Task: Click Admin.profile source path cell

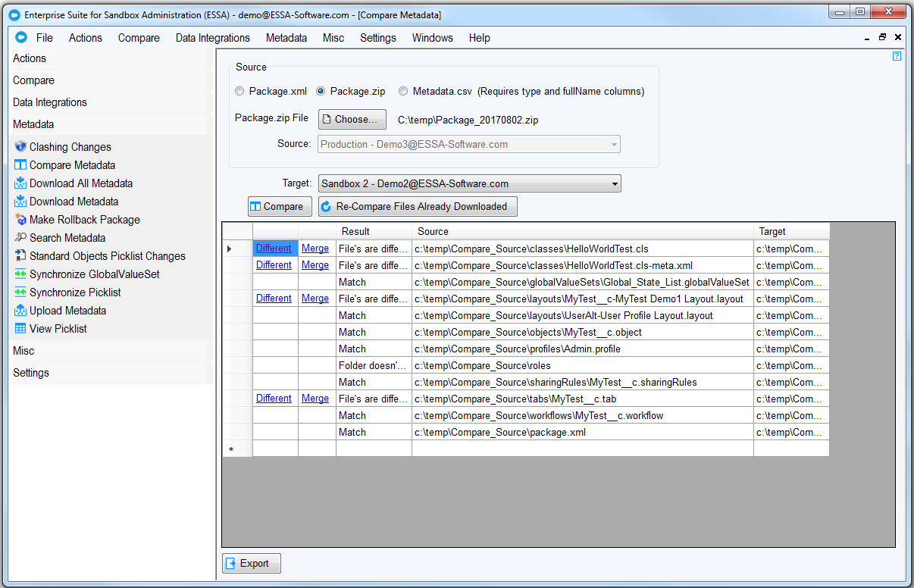Action: pyautogui.click(x=583, y=349)
